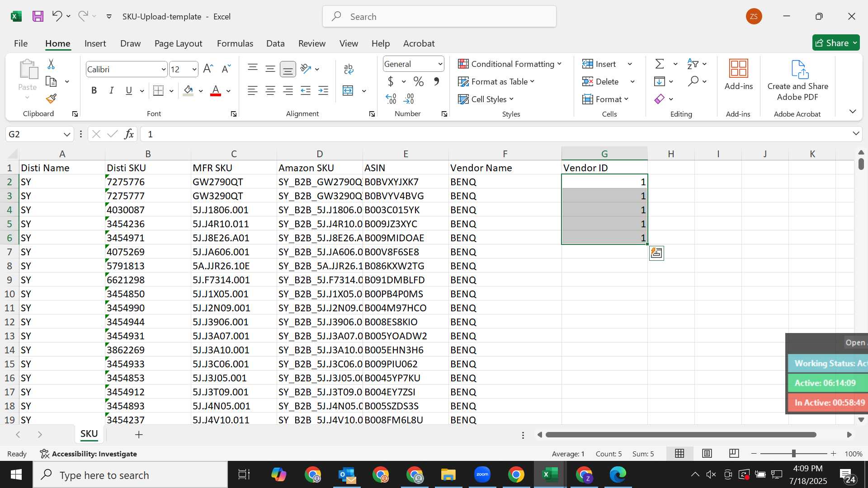The image size is (868, 488).
Task: Click Decrease Decimal icon
Action: click(x=409, y=99)
